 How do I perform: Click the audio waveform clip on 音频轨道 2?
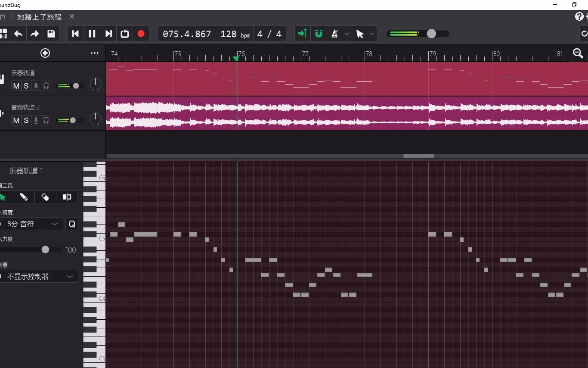[347, 113]
